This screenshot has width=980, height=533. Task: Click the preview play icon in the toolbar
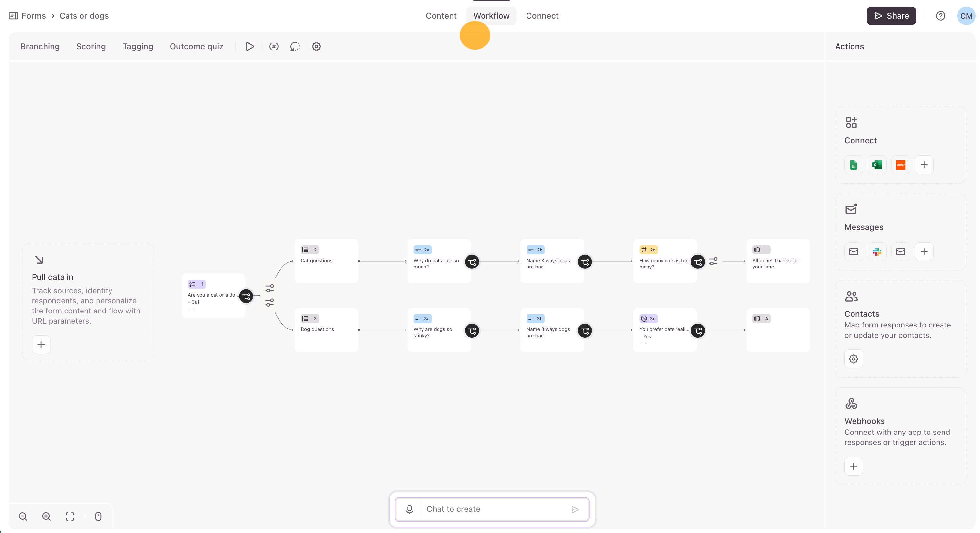coord(250,46)
